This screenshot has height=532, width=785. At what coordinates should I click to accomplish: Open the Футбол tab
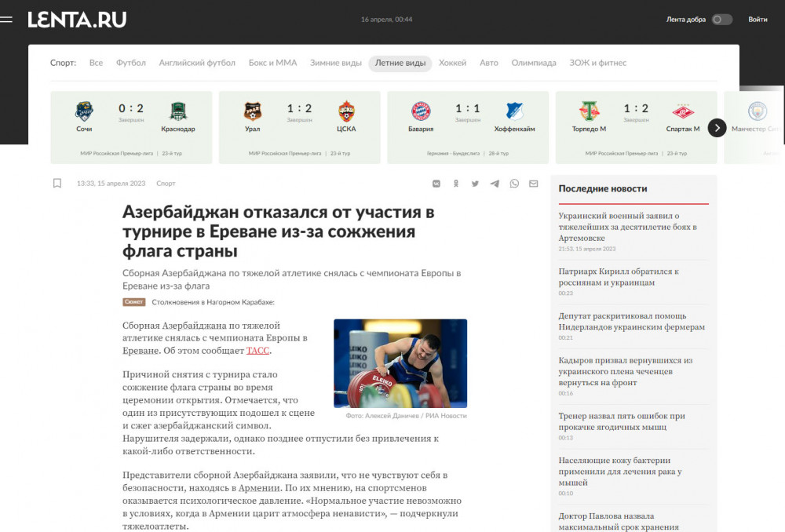coord(130,63)
